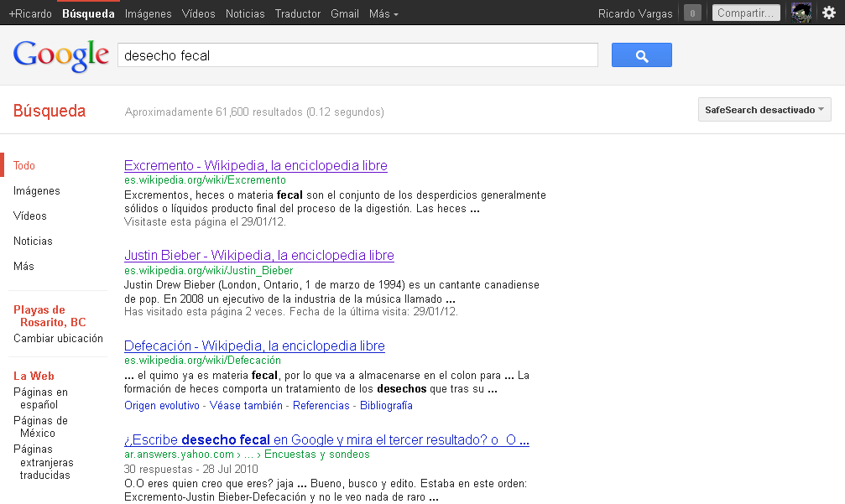Open Gmail in the top bar
Image resolution: width=845 pixels, height=504 pixels.
click(x=345, y=14)
